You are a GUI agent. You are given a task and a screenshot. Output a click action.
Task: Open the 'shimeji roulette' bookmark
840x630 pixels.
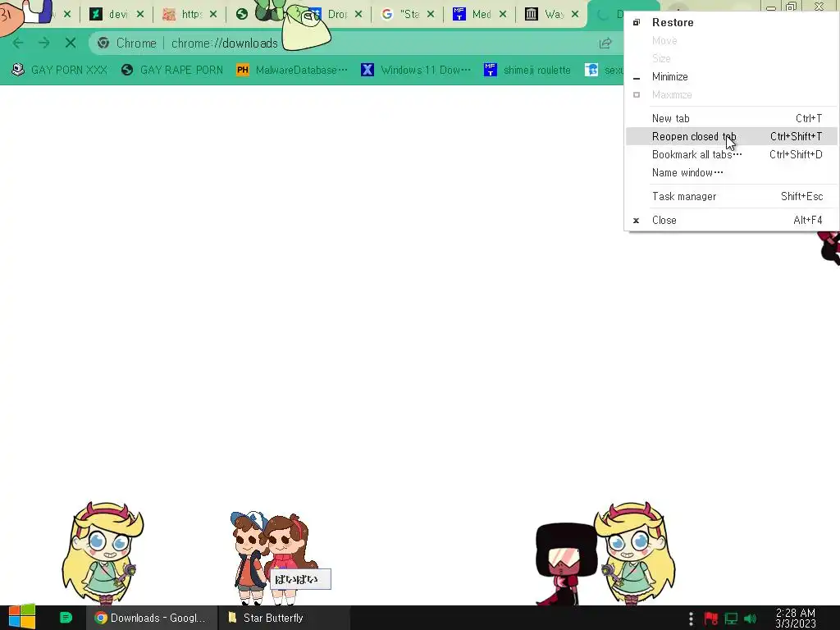pos(527,71)
